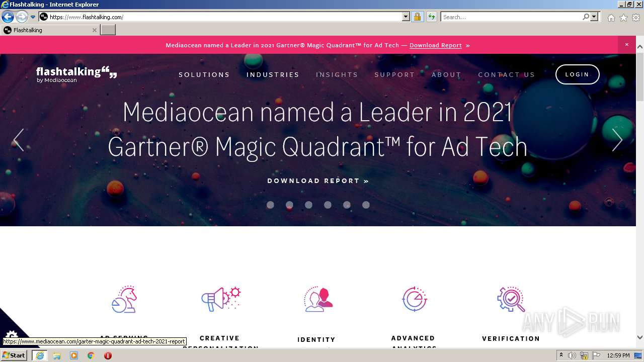The width and height of the screenshot is (644, 362).
Task: Click Download Report » under hero headline
Action: coord(318,181)
